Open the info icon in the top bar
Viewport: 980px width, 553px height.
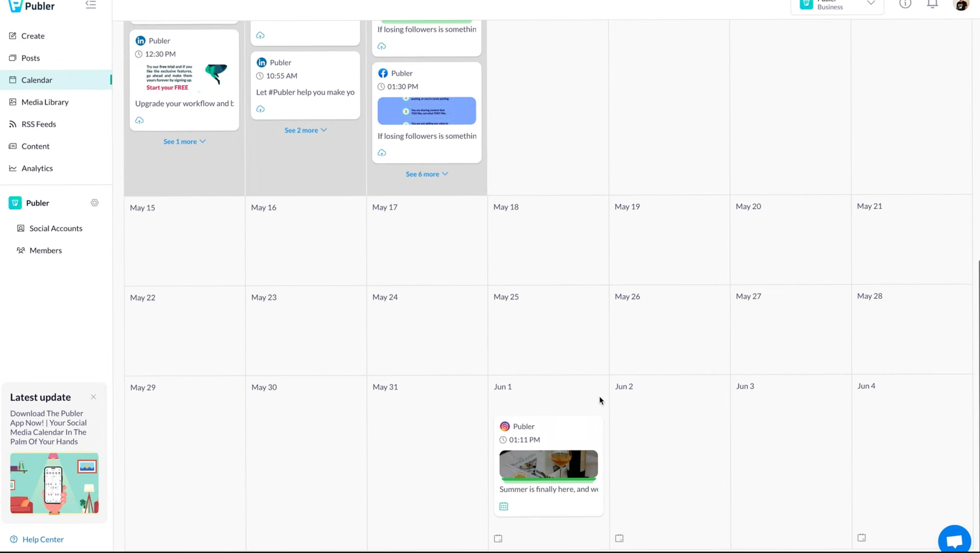(x=905, y=4)
